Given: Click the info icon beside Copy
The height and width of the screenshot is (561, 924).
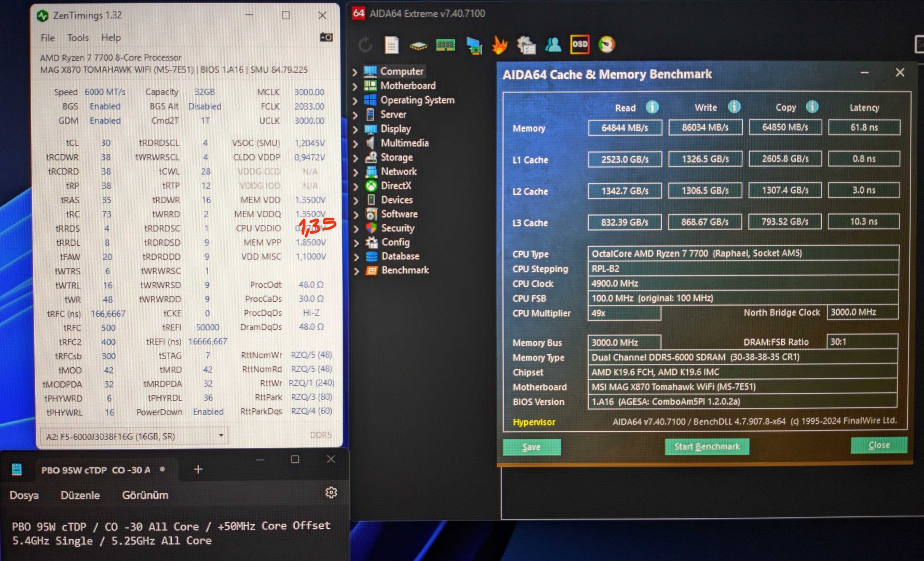Looking at the screenshot, I should (x=812, y=106).
